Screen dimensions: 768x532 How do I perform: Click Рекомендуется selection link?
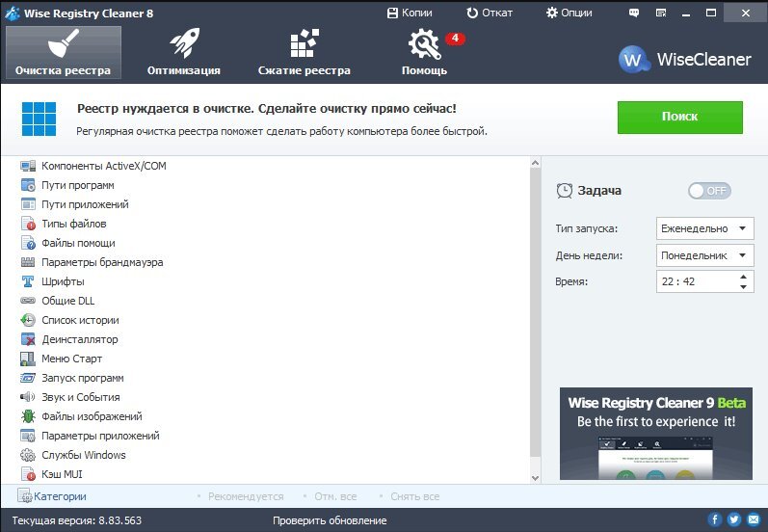point(246,496)
